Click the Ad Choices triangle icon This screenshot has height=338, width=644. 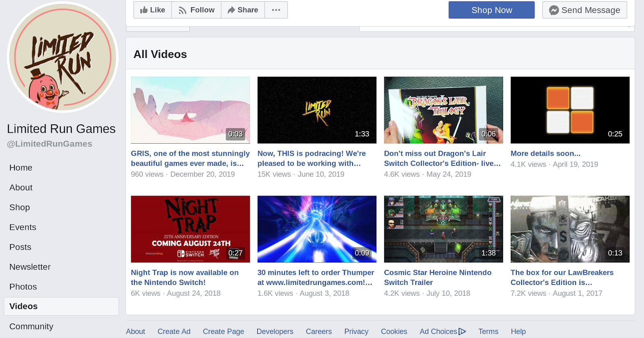click(x=462, y=332)
